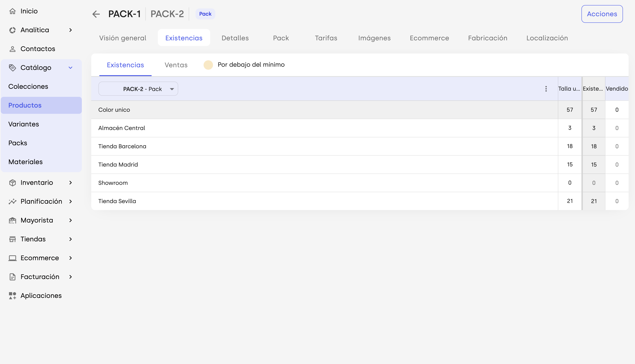Expand the Tiendas submenu chevron
Viewport: 635px width, 364px height.
(71, 239)
